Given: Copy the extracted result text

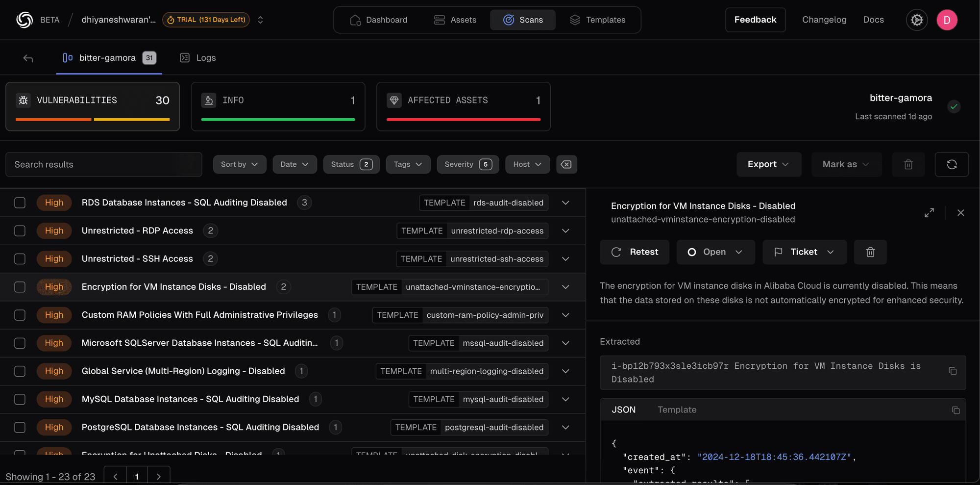Looking at the screenshot, I should point(953,371).
